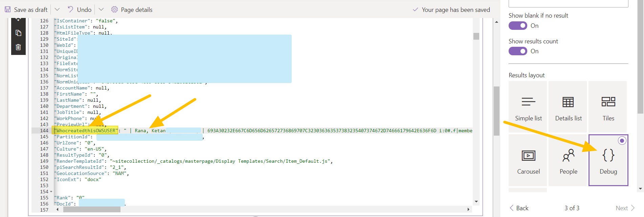Select the Debug layout icon

608,155
